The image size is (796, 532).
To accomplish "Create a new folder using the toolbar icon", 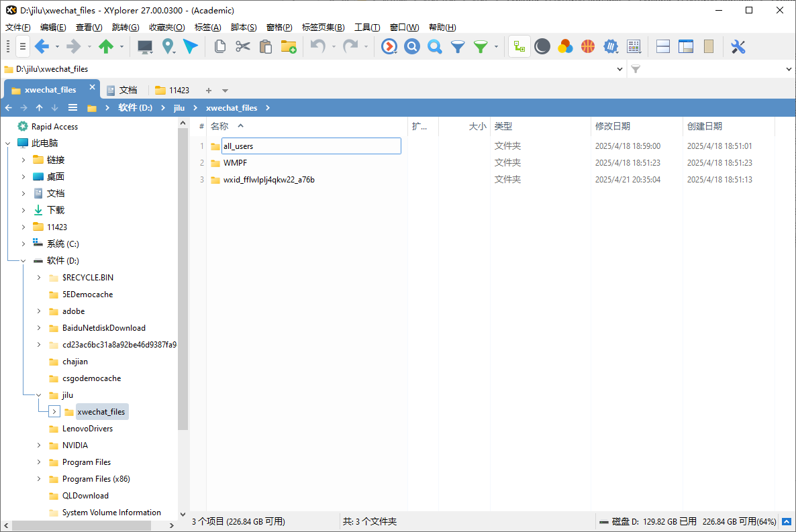I will (x=289, y=46).
